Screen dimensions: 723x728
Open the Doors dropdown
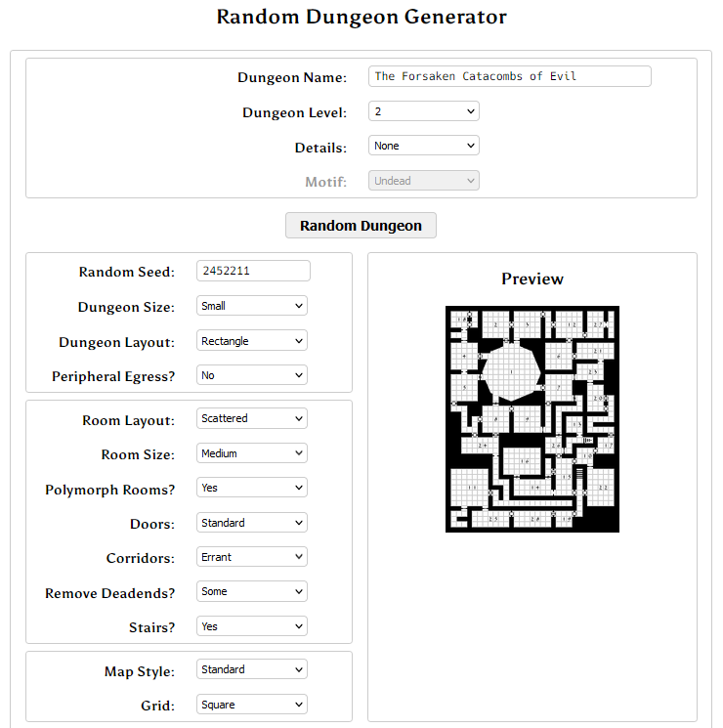click(x=252, y=523)
